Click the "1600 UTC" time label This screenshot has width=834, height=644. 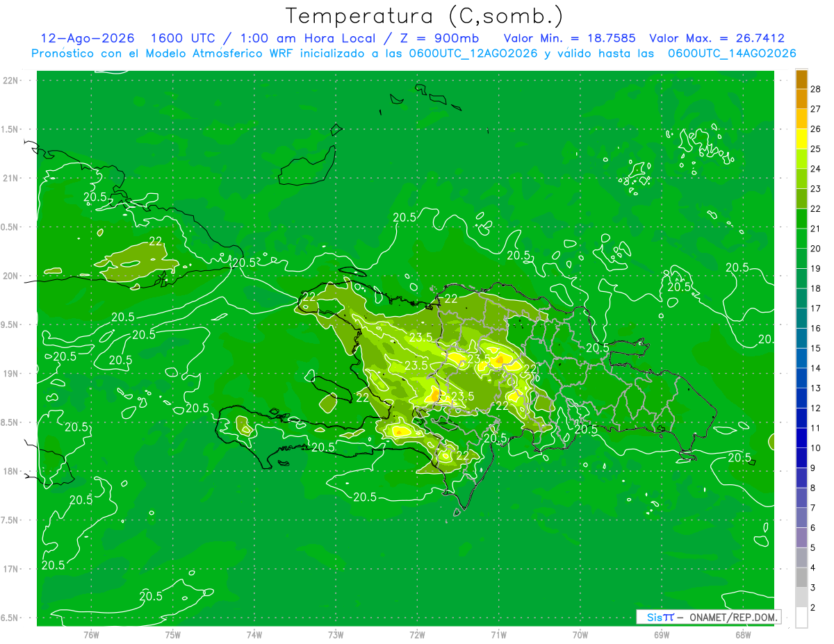(183, 38)
